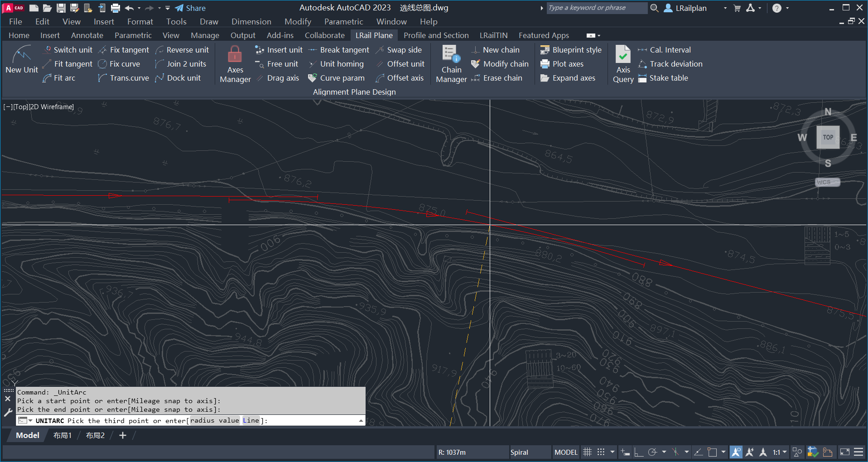Image resolution: width=868 pixels, height=462 pixels.
Task: Open the Parametric menu in menu bar
Action: pos(343,22)
